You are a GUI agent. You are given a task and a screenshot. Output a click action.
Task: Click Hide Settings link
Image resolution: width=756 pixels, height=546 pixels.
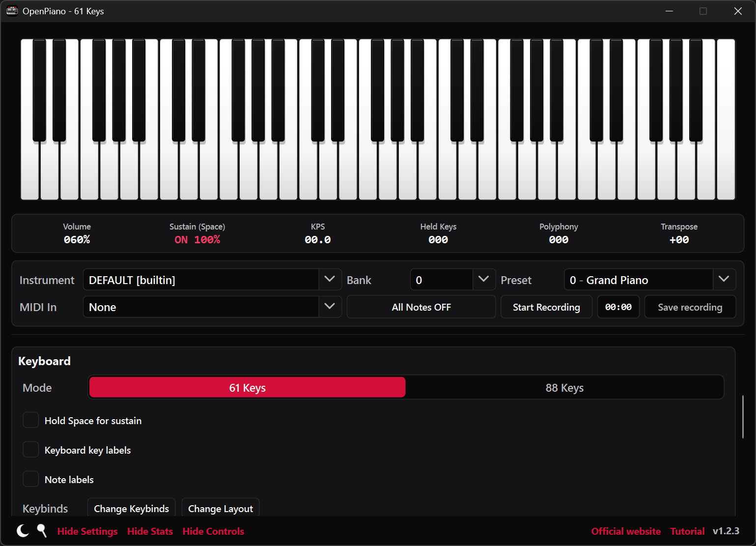(87, 531)
